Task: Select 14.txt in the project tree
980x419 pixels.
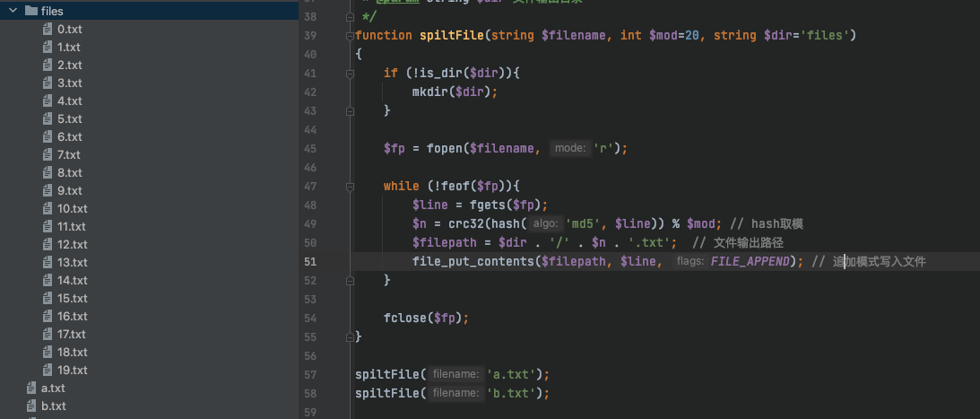Action: point(72,280)
